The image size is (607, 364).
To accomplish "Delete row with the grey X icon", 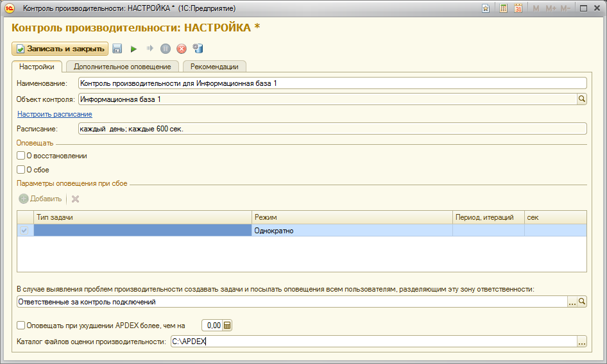I will pos(76,199).
